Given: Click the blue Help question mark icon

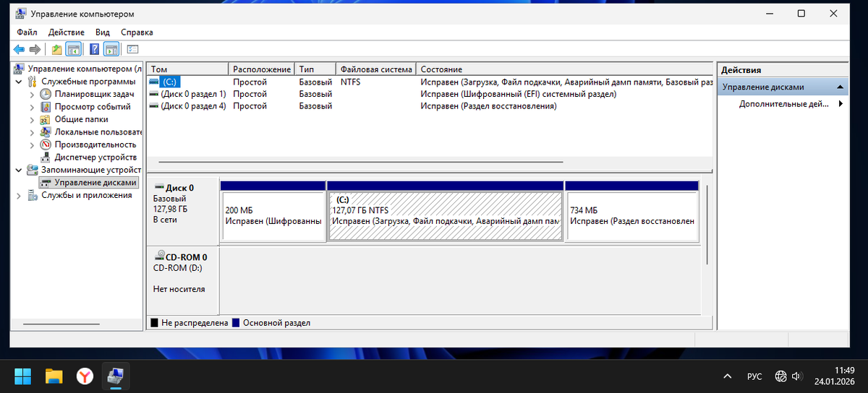Looking at the screenshot, I should (x=94, y=49).
